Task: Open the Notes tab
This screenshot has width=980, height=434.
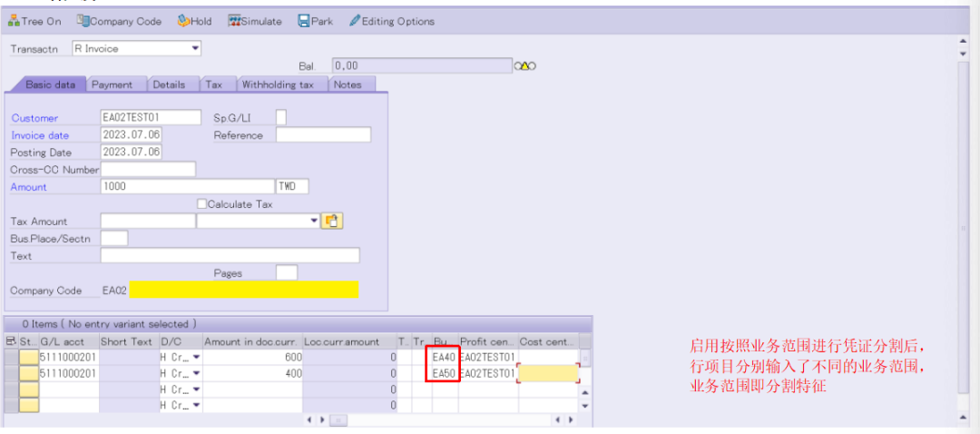Action: pos(348,84)
